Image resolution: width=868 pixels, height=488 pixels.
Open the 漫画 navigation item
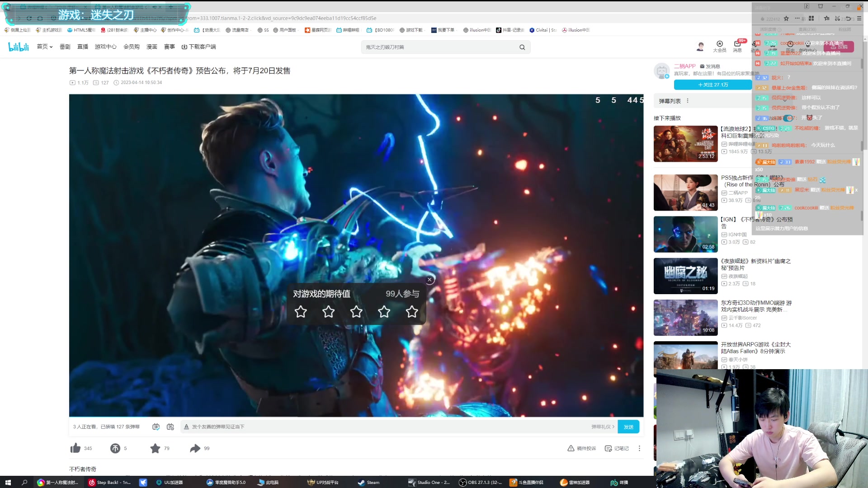coord(152,47)
